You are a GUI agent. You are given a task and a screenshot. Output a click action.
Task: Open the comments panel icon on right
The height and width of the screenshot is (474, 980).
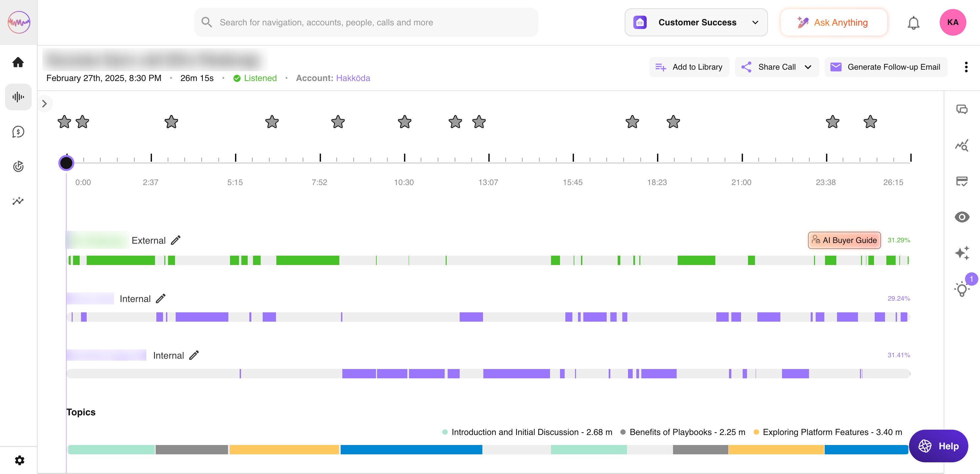[961, 110]
